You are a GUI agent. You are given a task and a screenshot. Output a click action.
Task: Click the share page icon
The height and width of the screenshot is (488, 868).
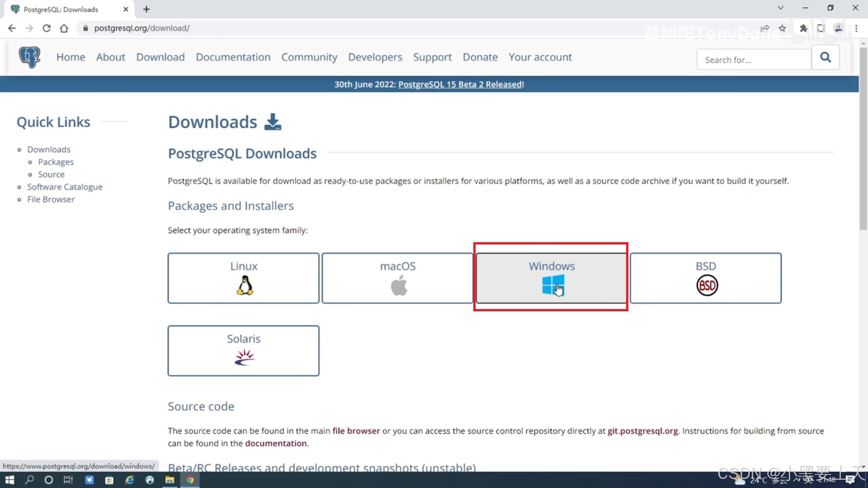[764, 28]
